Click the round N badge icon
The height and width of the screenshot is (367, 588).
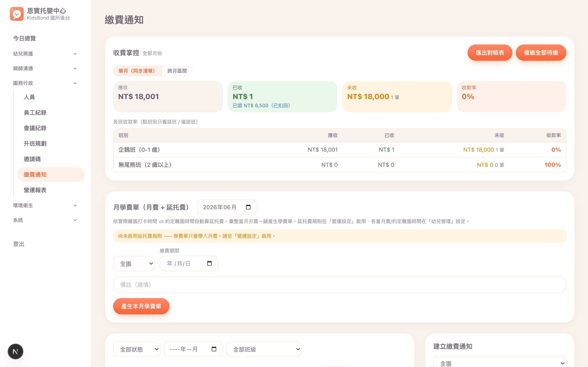(15, 351)
